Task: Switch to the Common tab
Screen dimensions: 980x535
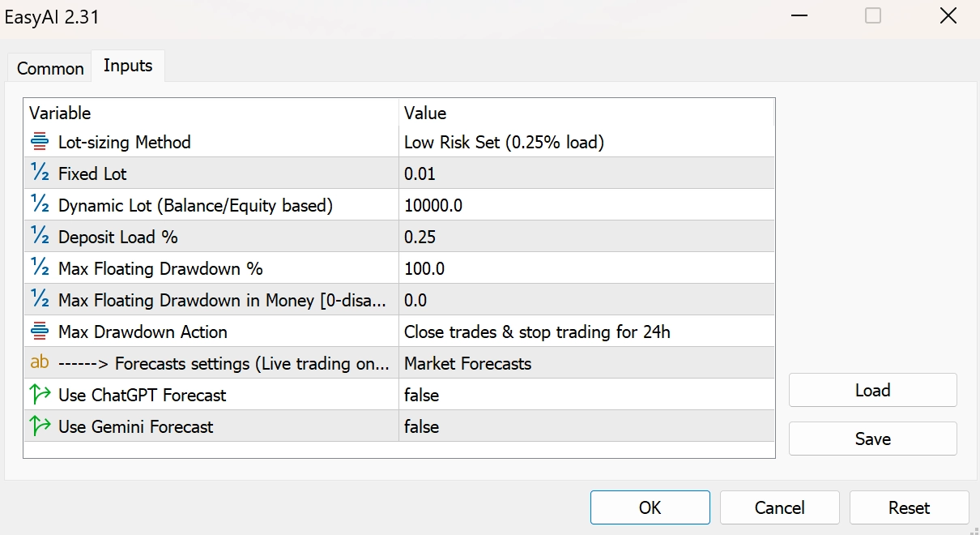Action: (x=50, y=68)
